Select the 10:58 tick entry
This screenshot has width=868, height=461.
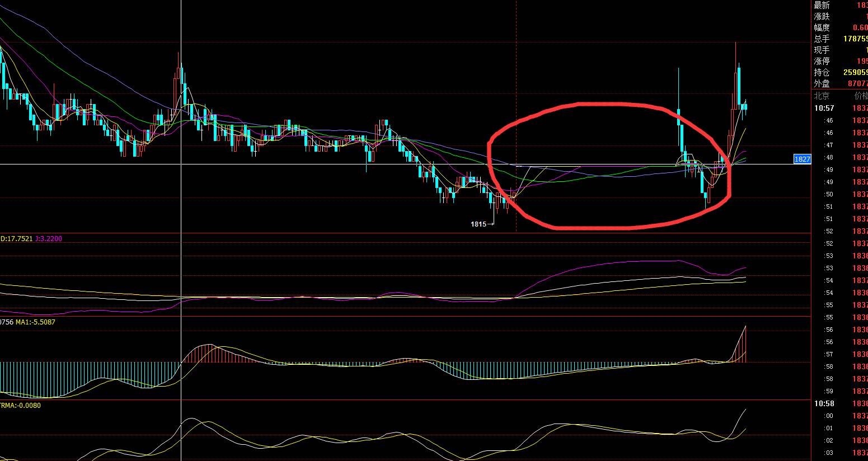pyautogui.click(x=824, y=403)
